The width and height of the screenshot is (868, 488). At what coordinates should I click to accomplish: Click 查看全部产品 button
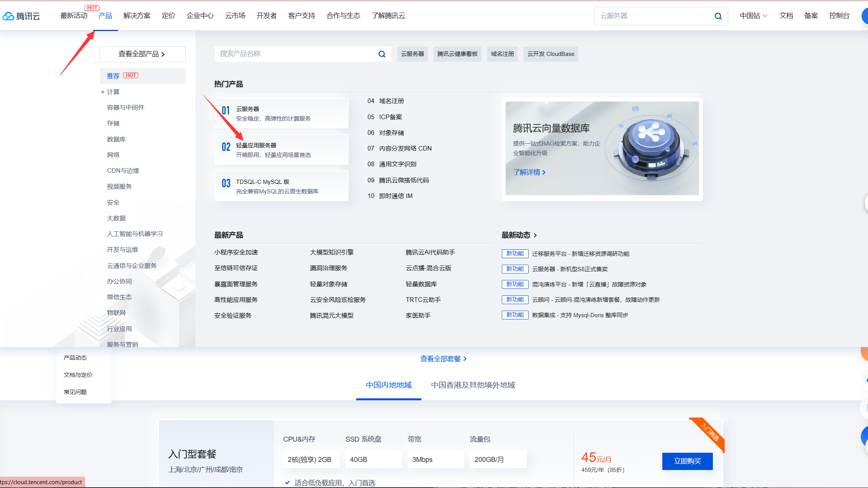(142, 54)
